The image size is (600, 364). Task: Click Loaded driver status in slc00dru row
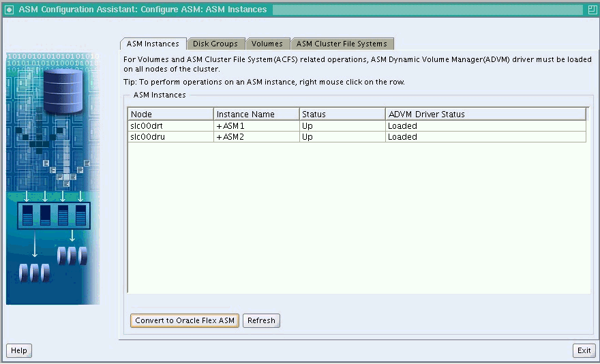[485, 137]
